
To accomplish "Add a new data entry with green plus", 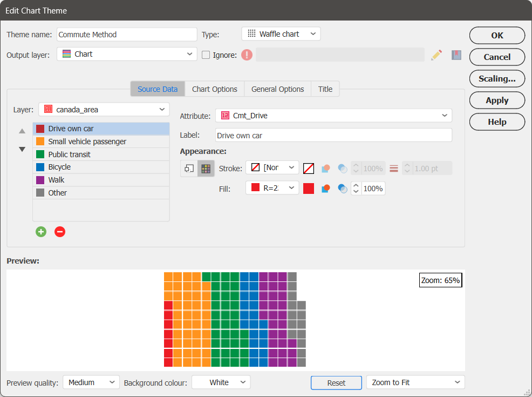I will (41, 232).
